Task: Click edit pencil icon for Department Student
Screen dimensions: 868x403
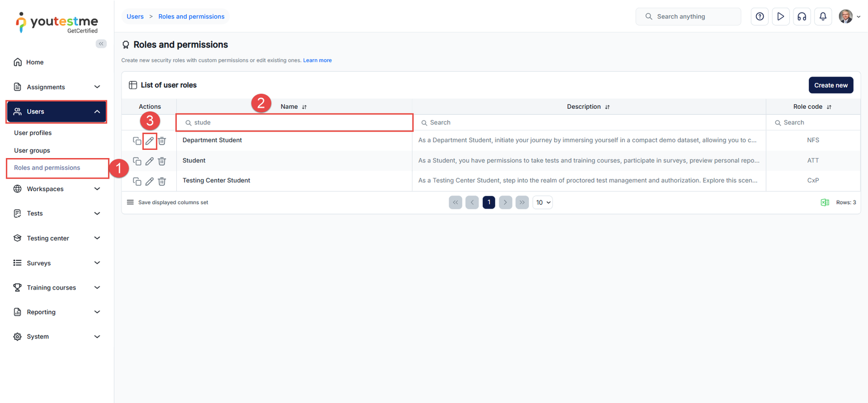Action: coord(149,141)
